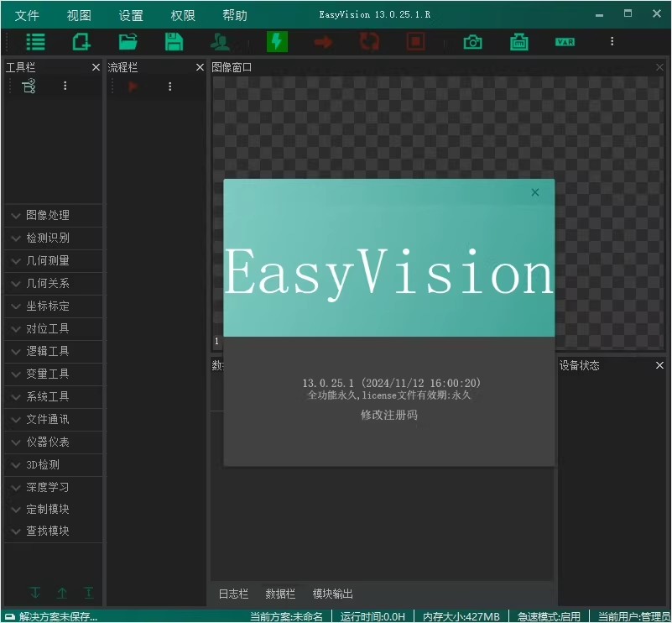Click the version text 13.0.25.1 in dialog
672x623 pixels.
click(x=328, y=383)
